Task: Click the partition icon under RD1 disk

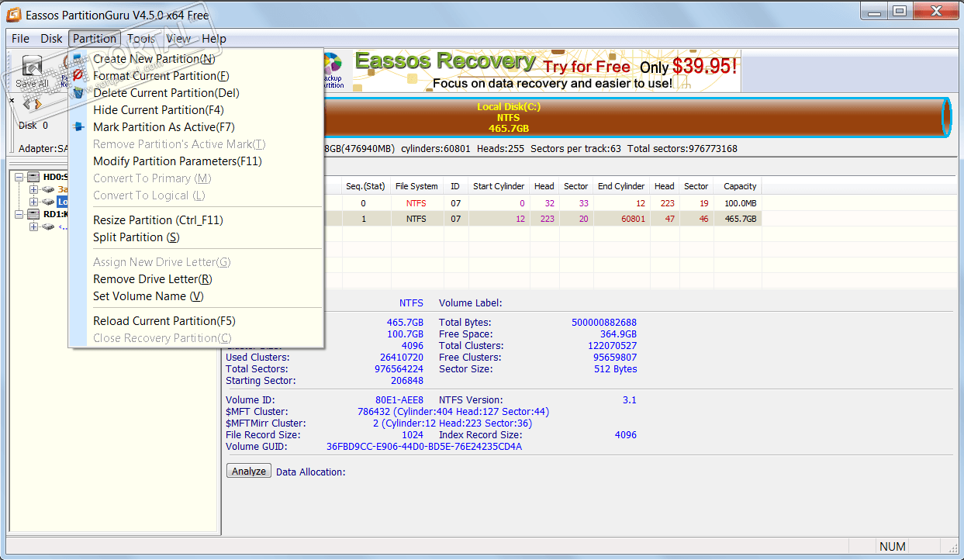Action: click(x=49, y=226)
